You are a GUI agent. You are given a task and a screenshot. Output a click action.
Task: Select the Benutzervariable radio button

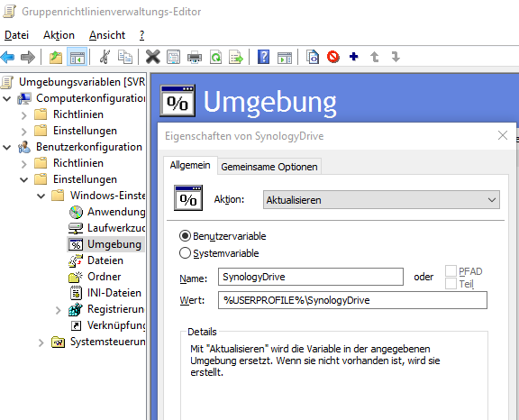pyautogui.click(x=185, y=236)
